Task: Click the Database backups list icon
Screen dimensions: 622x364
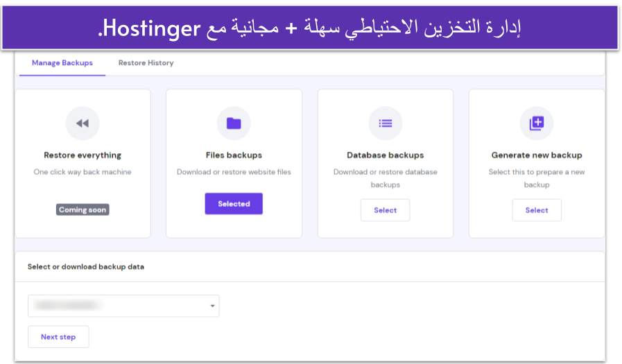Action: pyautogui.click(x=385, y=123)
